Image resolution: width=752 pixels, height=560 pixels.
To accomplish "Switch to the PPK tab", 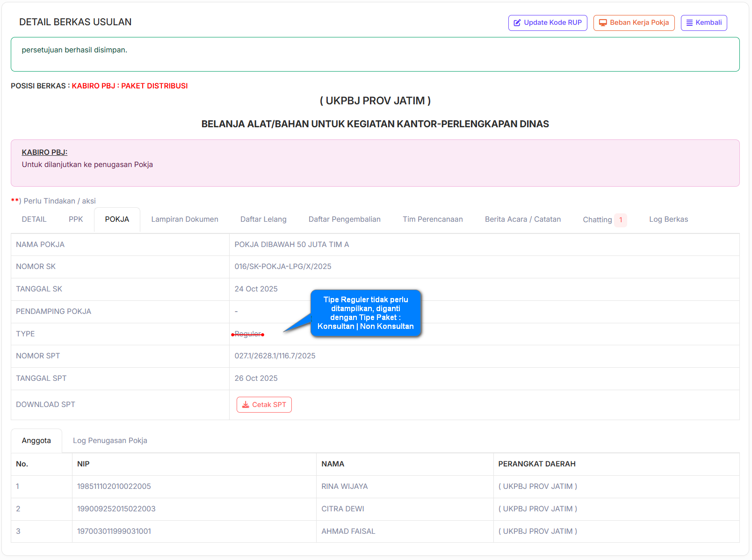I will click(x=76, y=219).
